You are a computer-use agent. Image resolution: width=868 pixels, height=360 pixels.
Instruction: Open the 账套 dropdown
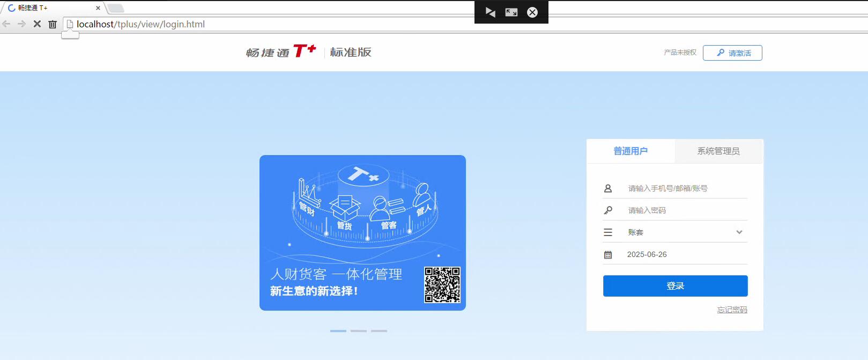pyautogui.click(x=676, y=232)
